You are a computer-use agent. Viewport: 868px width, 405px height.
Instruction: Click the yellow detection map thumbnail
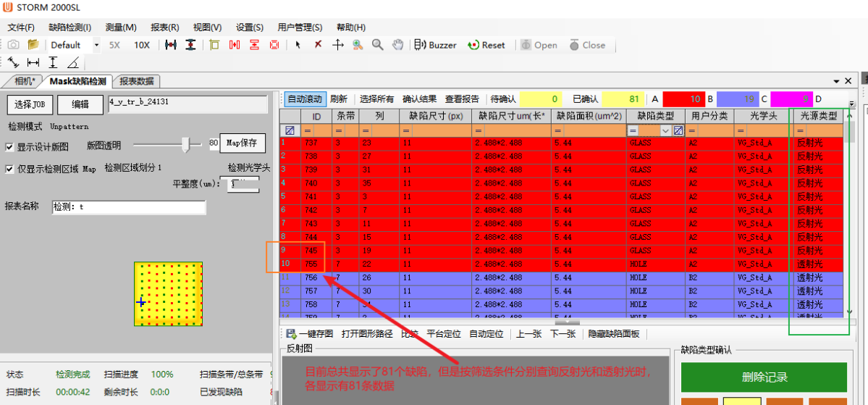(x=168, y=293)
